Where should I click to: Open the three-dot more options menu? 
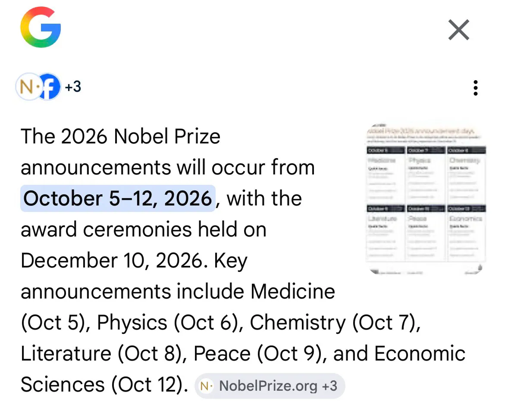[x=475, y=87]
